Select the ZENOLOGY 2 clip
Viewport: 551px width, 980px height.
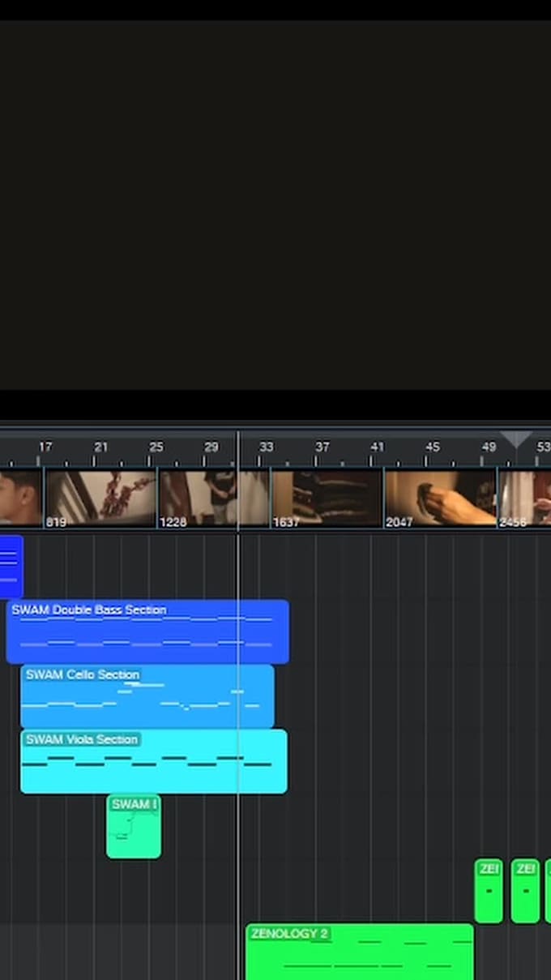[360, 952]
